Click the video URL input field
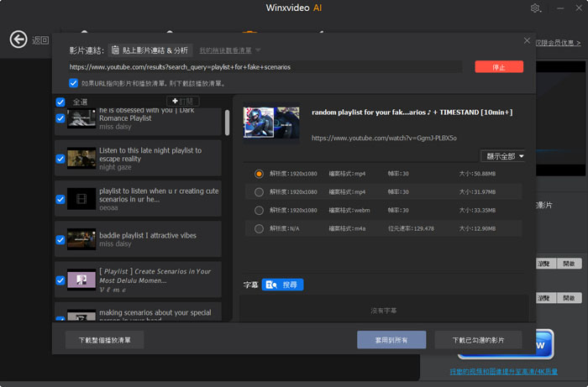The height and width of the screenshot is (387, 588). pyautogui.click(x=265, y=66)
